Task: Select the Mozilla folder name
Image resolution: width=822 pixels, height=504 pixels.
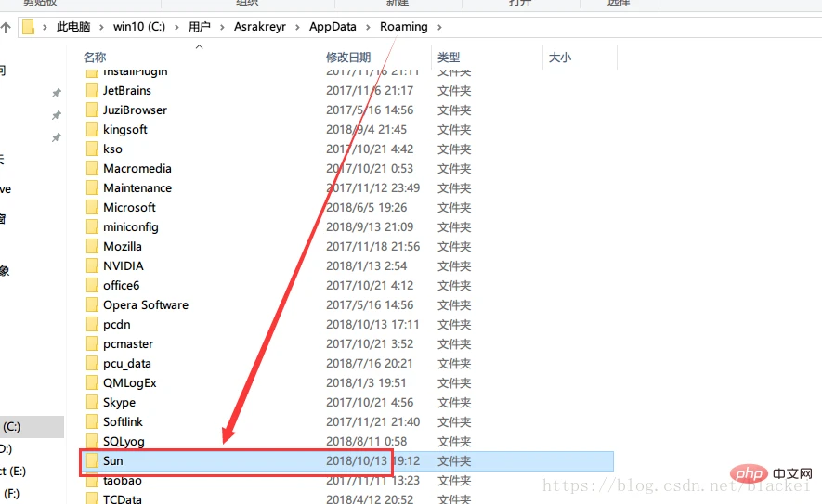Action: point(123,246)
